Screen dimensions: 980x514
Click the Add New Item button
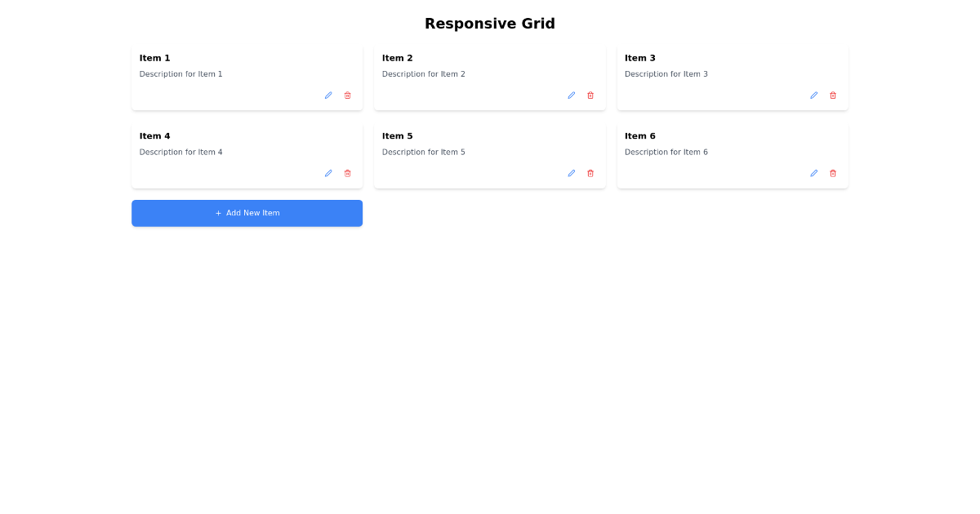pos(247,213)
